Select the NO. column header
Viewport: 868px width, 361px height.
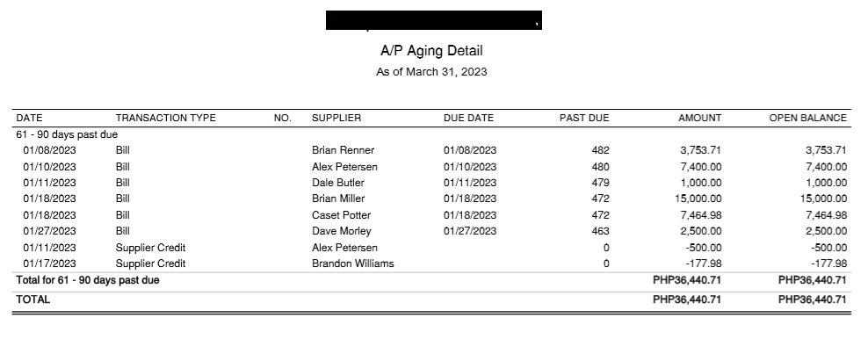282,118
